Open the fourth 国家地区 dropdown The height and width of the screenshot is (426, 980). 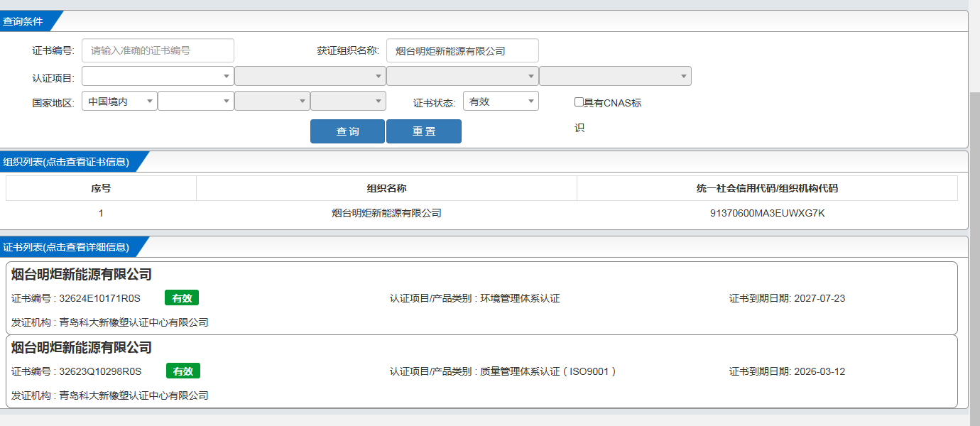(x=348, y=102)
